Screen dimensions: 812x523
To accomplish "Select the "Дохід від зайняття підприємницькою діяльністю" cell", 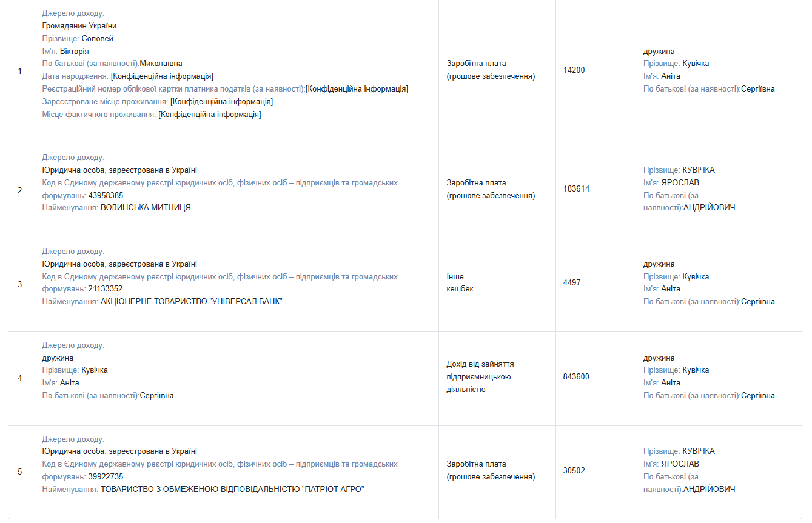I will [480, 377].
